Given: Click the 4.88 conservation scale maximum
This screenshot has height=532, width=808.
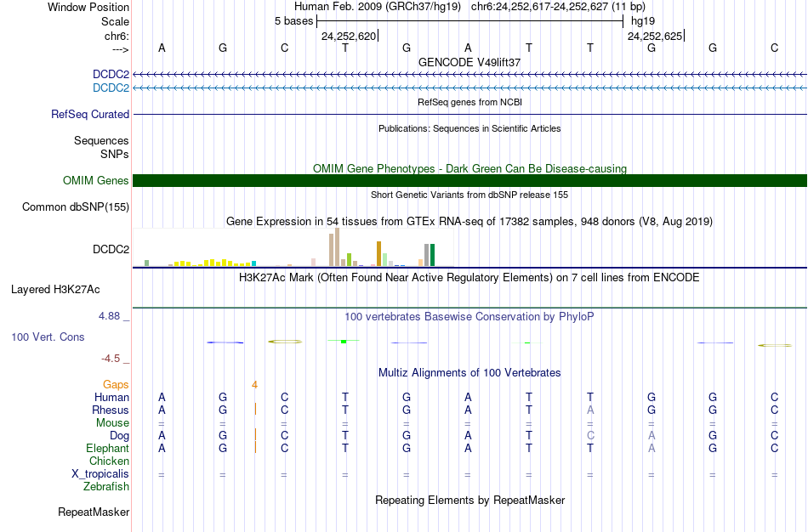Looking at the screenshot, I should [x=109, y=316].
